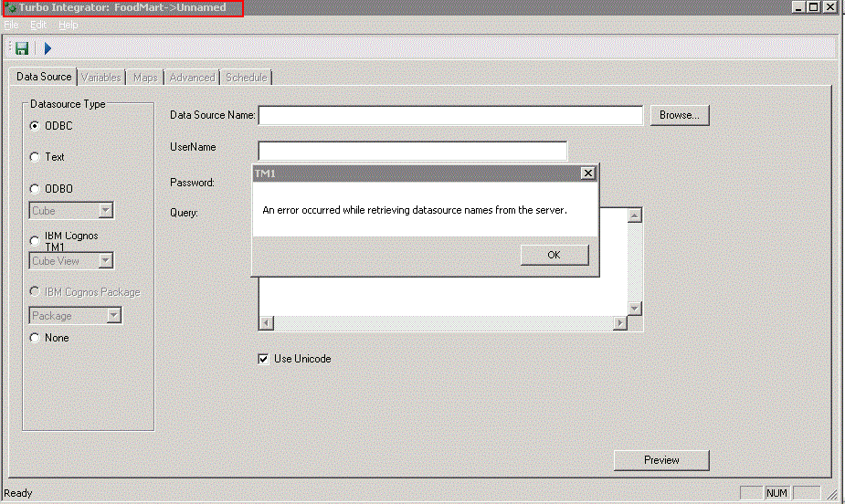
Task: Click the green Save icon in toolbar
Action: point(22,48)
